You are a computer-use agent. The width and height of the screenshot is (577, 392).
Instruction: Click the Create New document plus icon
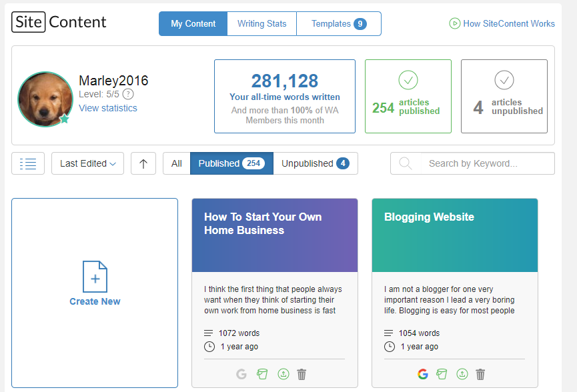tap(95, 277)
